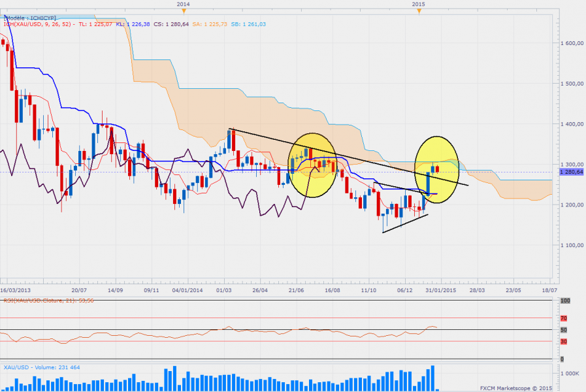Click the 20/07 date axis label
Viewport: 586px width, 392px height.
click(x=79, y=290)
